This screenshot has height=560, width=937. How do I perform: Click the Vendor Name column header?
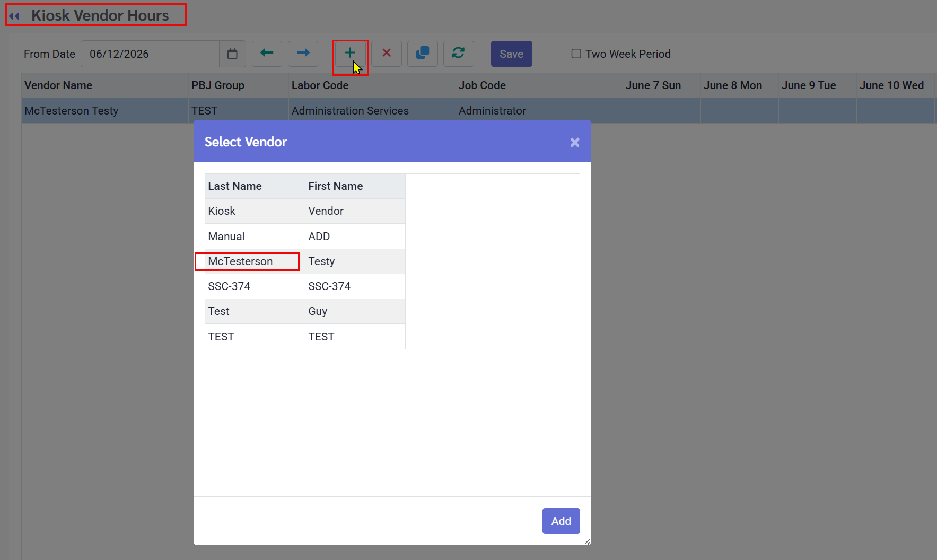105,85
